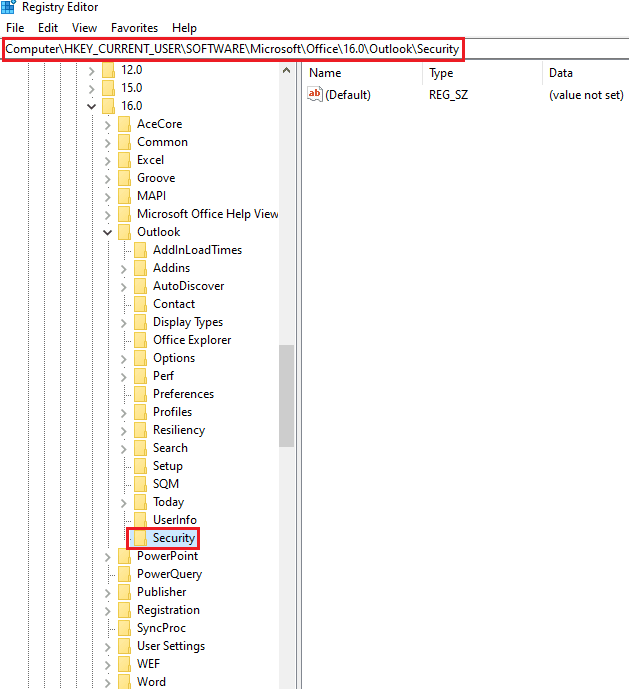
Task: Select the Common folder icon
Action: [x=124, y=142]
